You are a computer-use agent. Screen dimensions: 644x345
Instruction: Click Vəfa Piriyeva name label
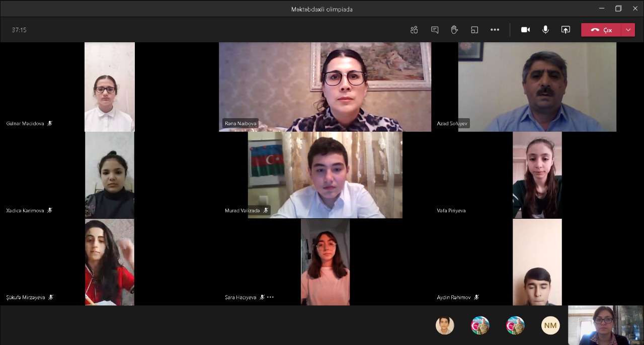coord(451,210)
